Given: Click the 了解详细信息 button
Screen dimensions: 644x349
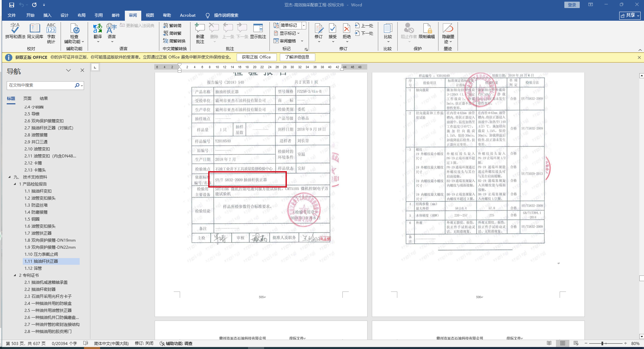Looking at the screenshot, I should coord(297,57).
